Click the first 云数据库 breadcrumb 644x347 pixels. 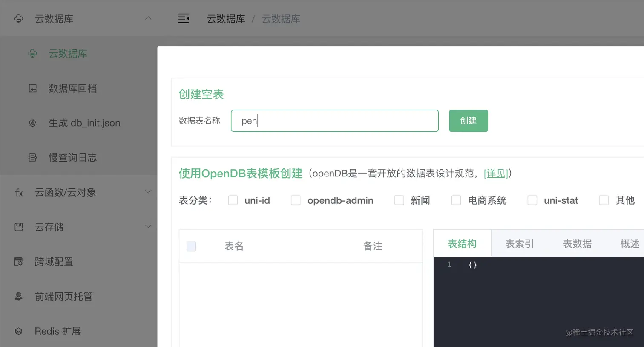226,19
